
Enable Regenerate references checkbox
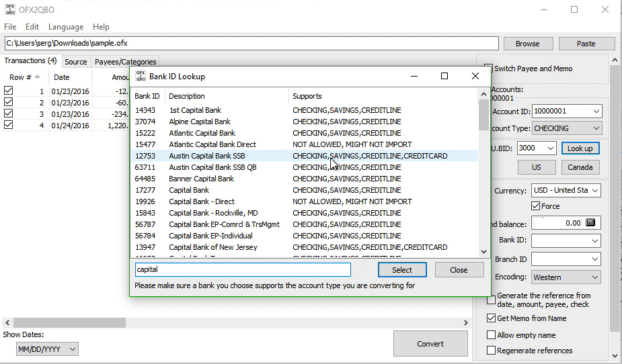click(491, 351)
